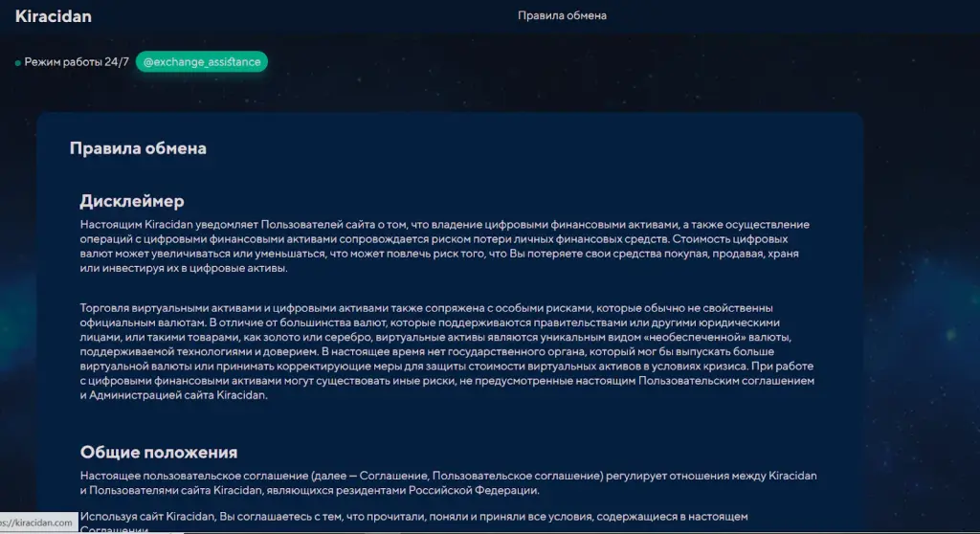Open the Правила обмена header link
The height and width of the screenshot is (534, 980).
click(562, 15)
